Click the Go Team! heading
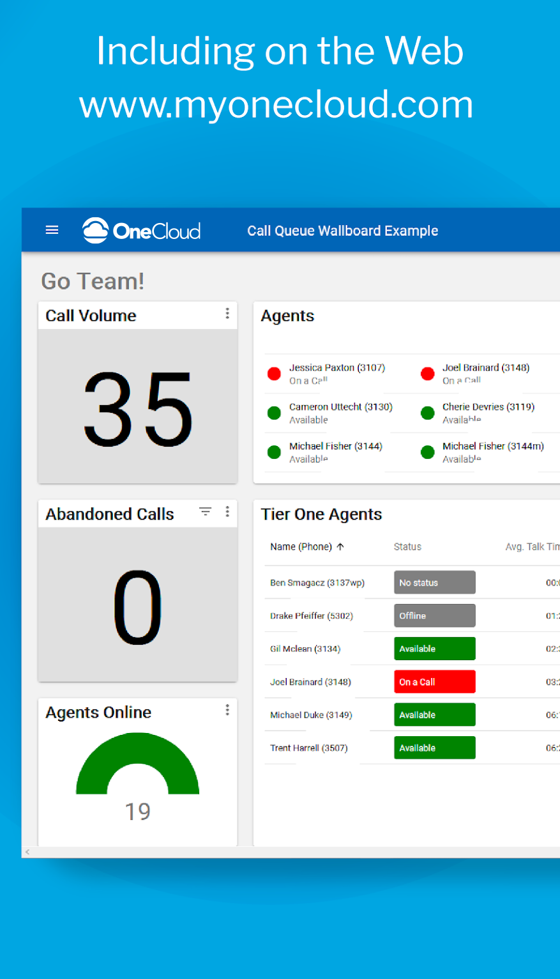 pos(93,281)
